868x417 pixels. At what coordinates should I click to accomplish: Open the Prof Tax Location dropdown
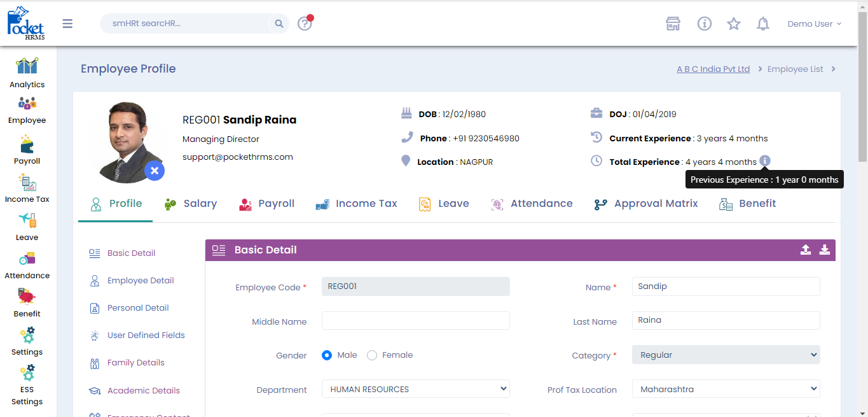tap(726, 389)
